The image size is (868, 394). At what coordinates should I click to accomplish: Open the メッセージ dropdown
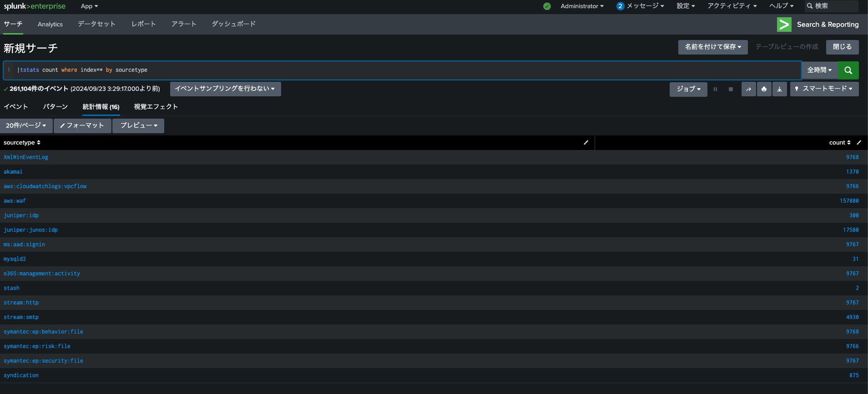(x=645, y=6)
